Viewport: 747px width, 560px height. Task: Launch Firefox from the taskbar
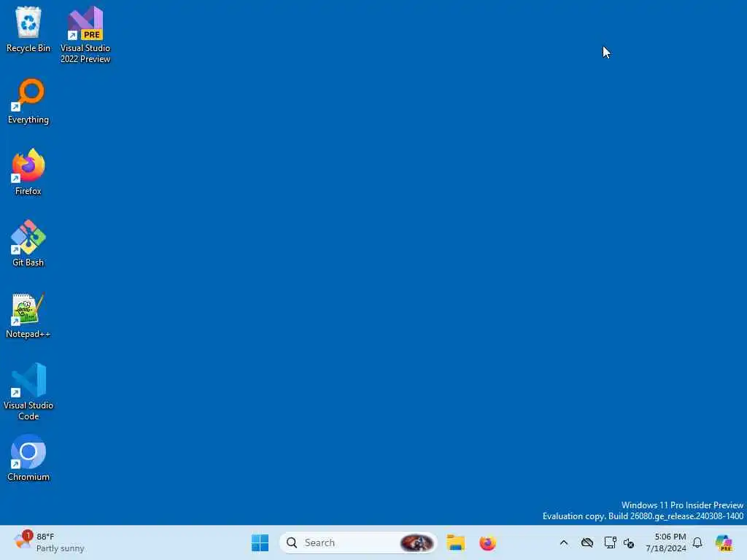(487, 542)
